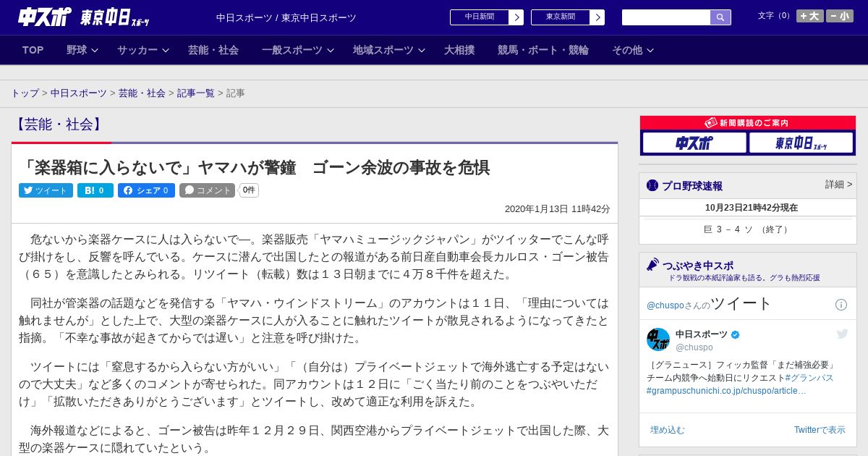Share article with the ツイート button
This screenshot has height=456, width=868.
coord(46,190)
